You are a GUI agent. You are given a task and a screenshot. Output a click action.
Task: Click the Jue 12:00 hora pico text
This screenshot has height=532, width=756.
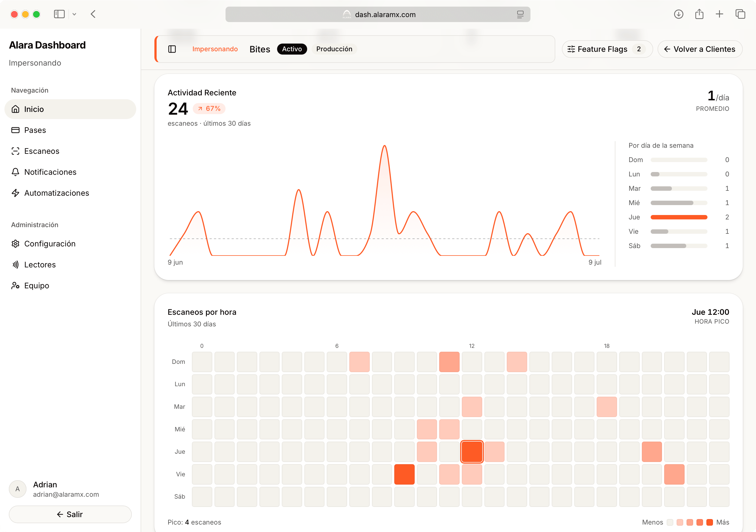coord(710,312)
